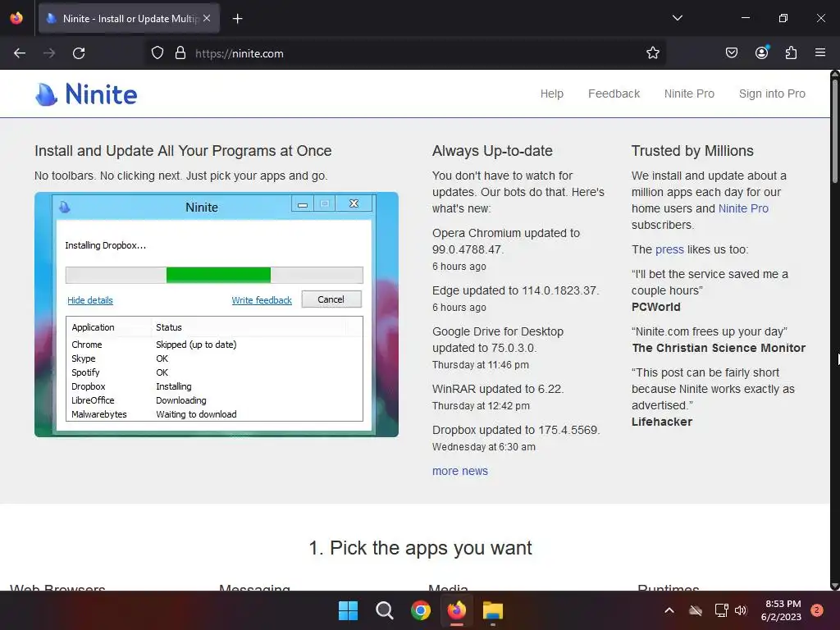Open Ninite Pro in the header

click(x=689, y=94)
